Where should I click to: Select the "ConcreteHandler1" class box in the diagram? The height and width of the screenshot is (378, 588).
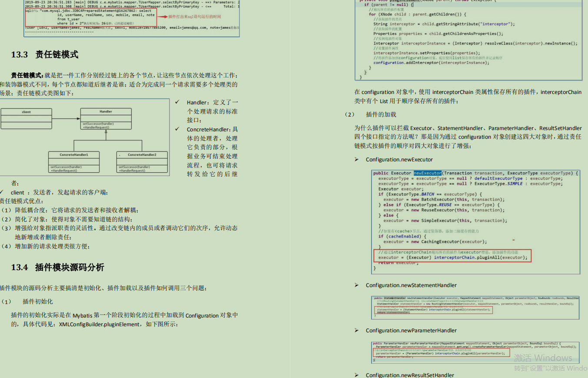74,162
